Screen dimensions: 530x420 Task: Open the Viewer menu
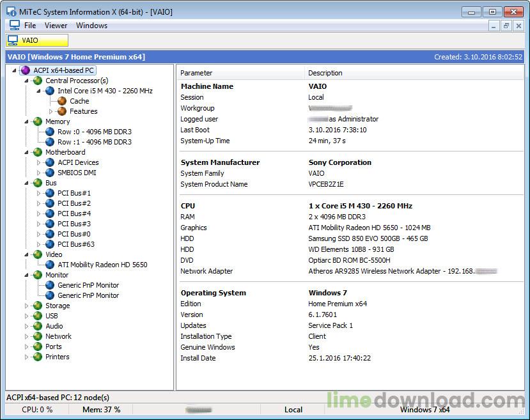pyautogui.click(x=56, y=26)
